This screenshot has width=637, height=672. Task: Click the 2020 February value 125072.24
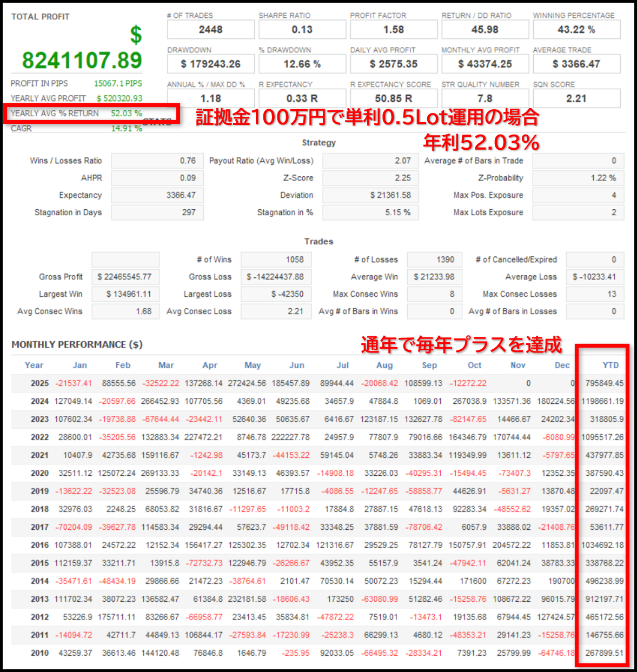(117, 473)
